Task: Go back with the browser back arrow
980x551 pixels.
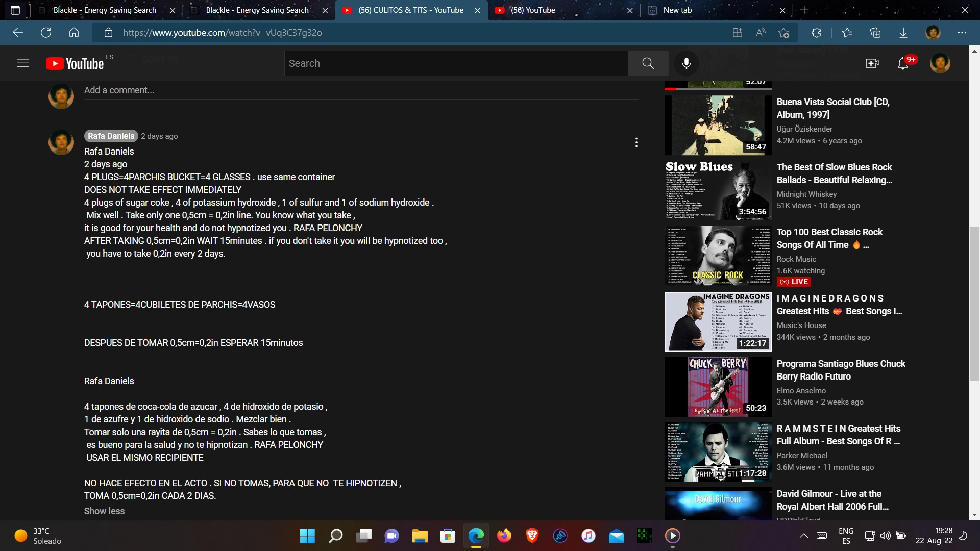Action: [x=18, y=33]
